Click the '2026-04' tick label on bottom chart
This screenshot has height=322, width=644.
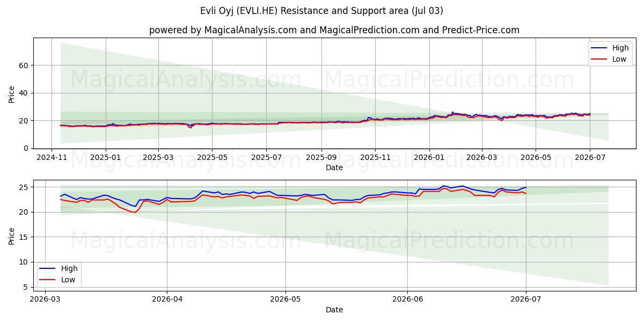click(x=167, y=299)
